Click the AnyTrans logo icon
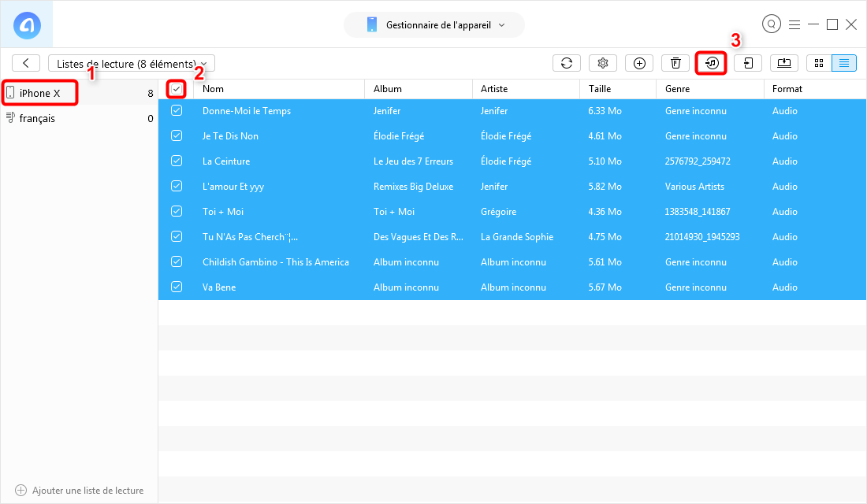The image size is (867, 504). click(27, 25)
